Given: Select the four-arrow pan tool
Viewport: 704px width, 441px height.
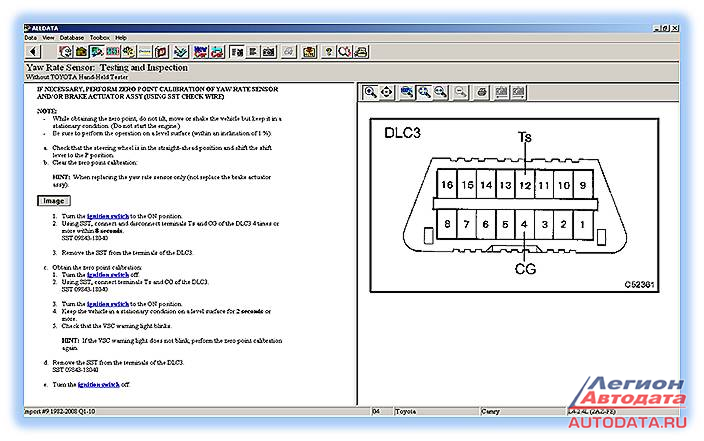Looking at the screenshot, I should (x=387, y=92).
